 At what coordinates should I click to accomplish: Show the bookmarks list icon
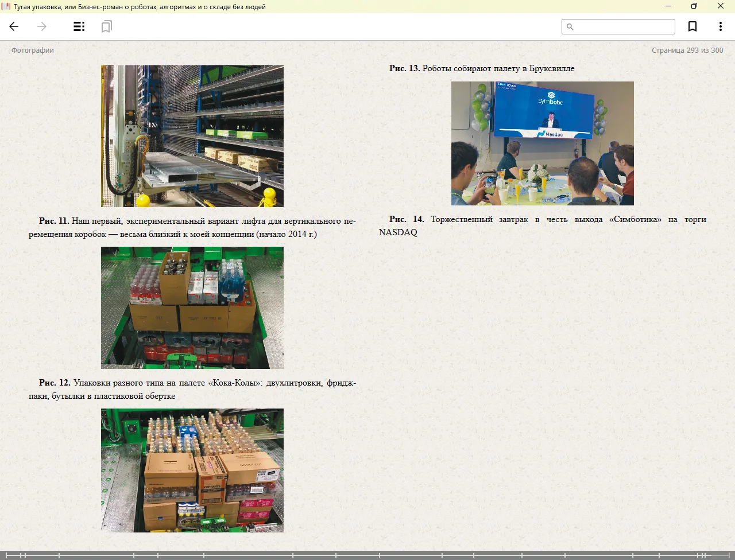(x=106, y=26)
